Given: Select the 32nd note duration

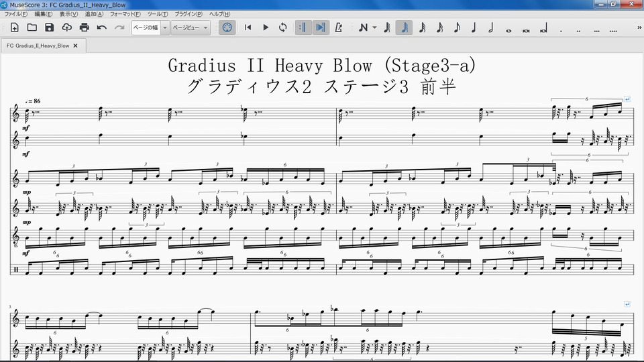Looking at the screenshot, I should (422, 27).
